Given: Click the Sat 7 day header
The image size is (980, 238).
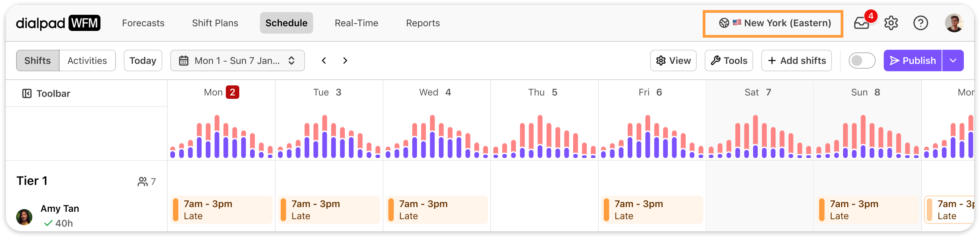Looking at the screenshot, I should (x=758, y=92).
